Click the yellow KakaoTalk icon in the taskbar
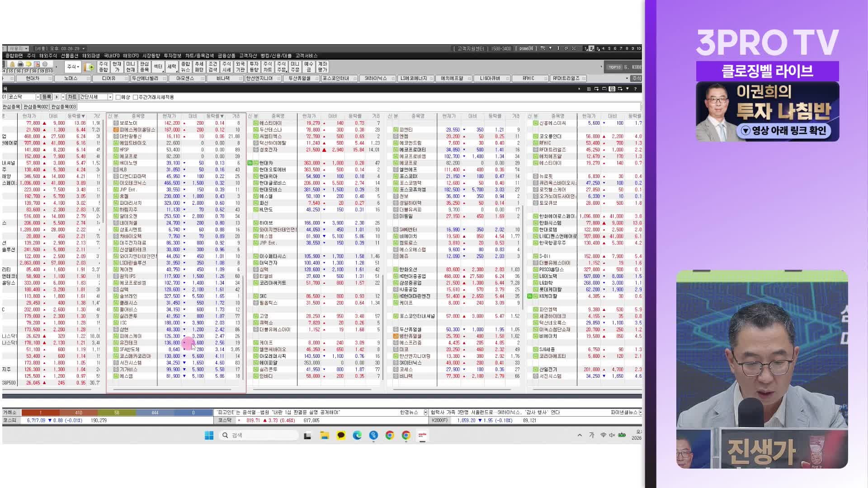 coord(341,435)
